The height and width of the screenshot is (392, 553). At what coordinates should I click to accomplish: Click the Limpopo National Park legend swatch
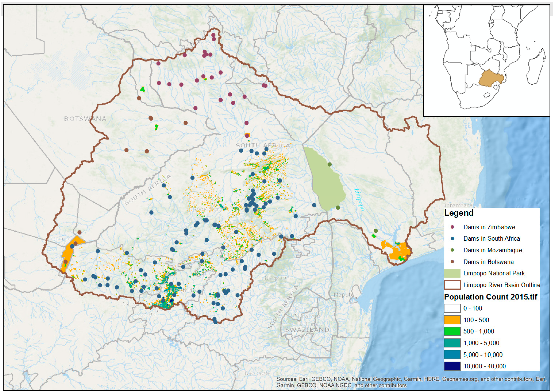(452, 273)
